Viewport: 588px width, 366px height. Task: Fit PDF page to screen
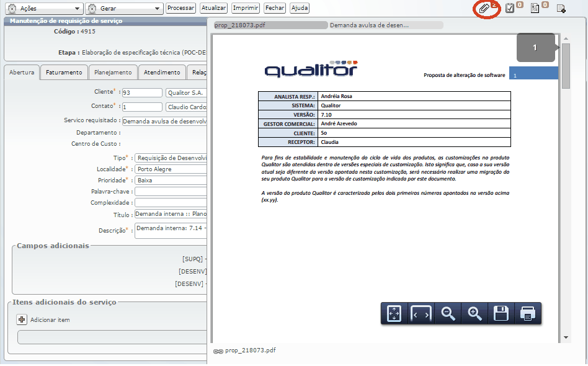pos(394,314)
